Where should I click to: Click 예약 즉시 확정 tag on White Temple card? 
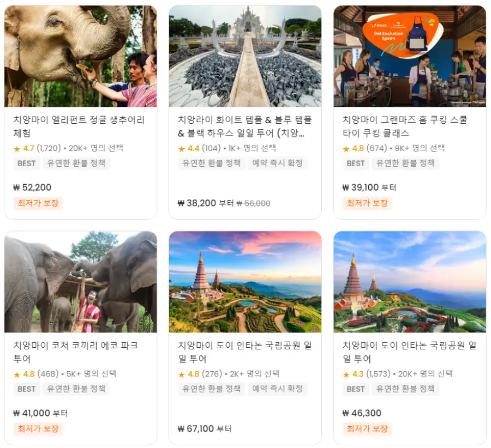[x=278, y=163]
